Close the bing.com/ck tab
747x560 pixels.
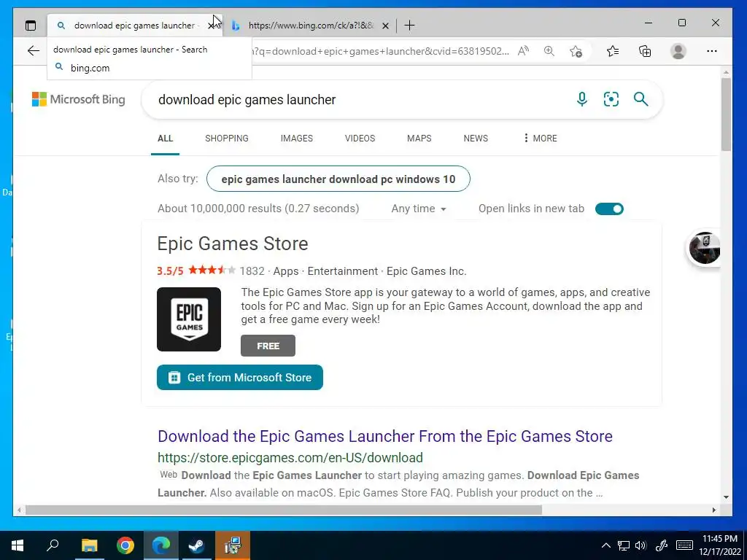click(x=385, y=26)
